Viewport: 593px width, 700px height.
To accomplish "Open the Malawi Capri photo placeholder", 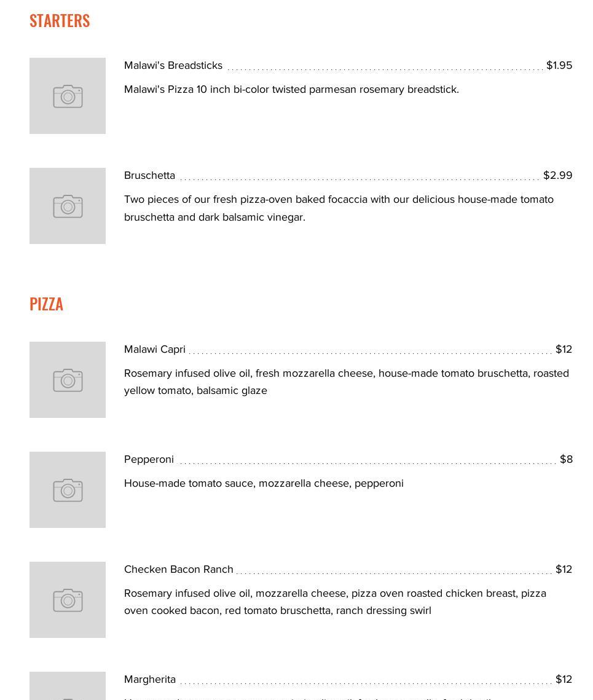I will click(68, 380).
